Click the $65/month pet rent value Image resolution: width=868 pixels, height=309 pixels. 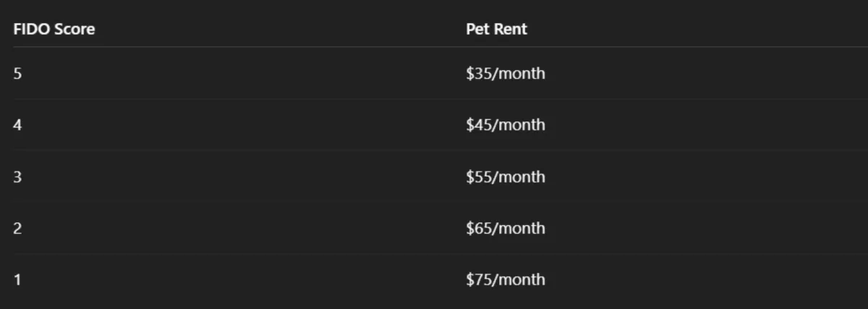[x=506, y=228]
